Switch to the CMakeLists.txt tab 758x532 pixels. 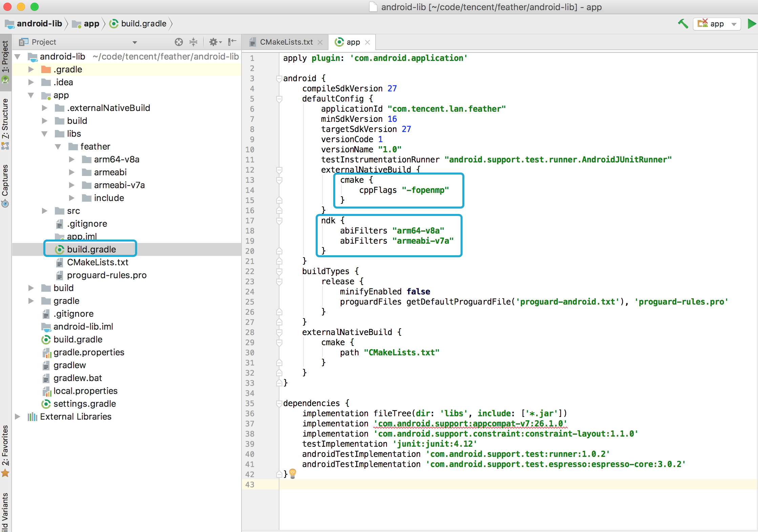point(286,42)
